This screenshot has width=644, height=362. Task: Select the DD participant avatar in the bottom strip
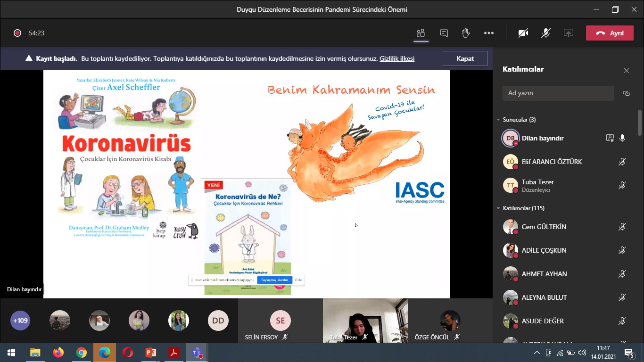pyautogui.click(x=218, y=321)
